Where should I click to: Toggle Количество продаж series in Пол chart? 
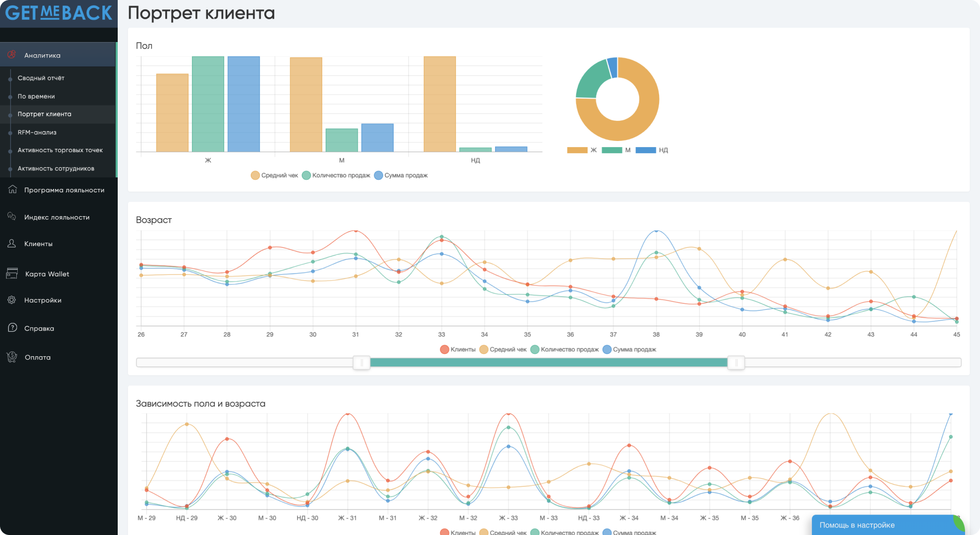336,175
